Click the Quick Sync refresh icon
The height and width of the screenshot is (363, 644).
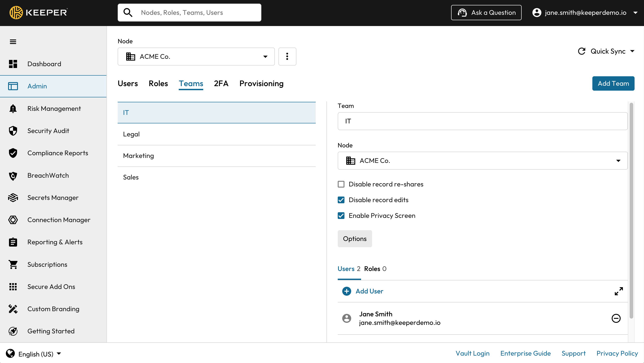pyautogui.click(x=582, y=51)
